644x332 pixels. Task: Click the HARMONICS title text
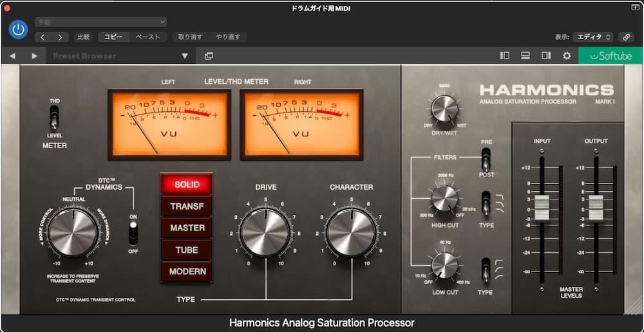tap(547, 90)
